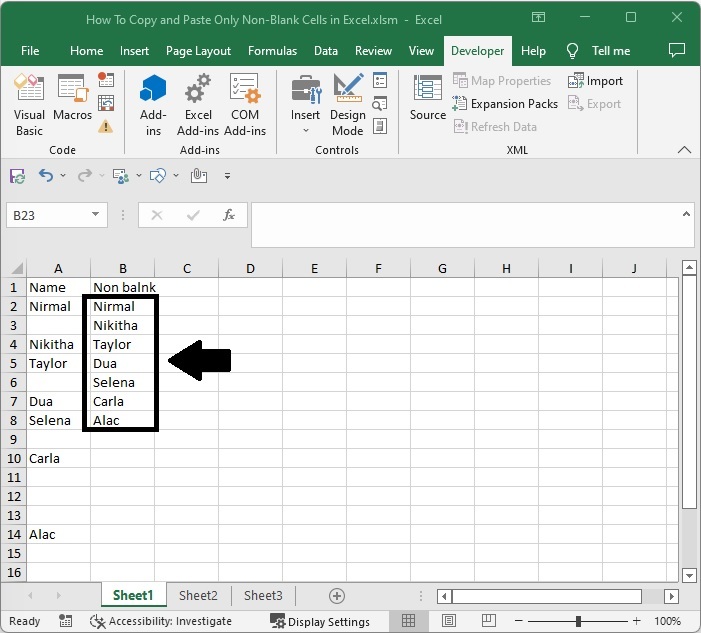Click the Macro Security warning icon
The height and width of the screenshot is (633, 701).
(106, 126)
